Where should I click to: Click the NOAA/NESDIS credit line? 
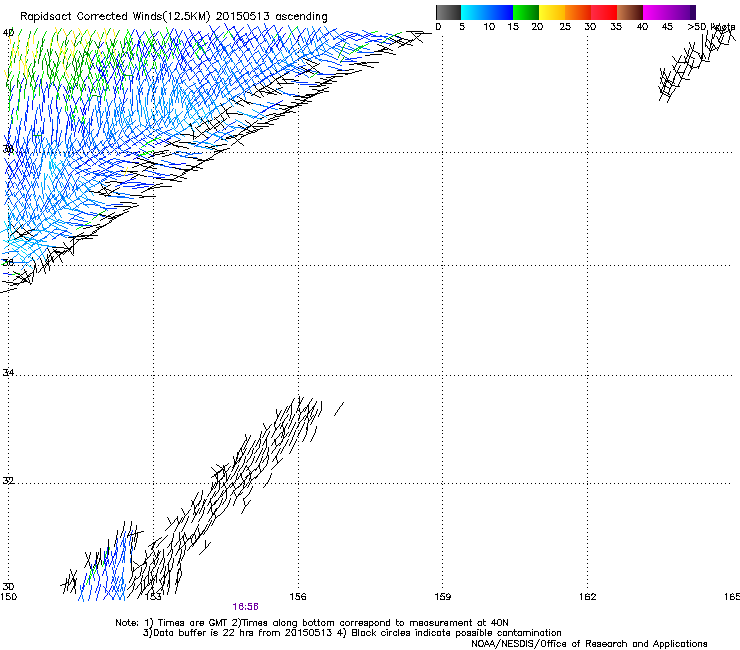(589, 643)
